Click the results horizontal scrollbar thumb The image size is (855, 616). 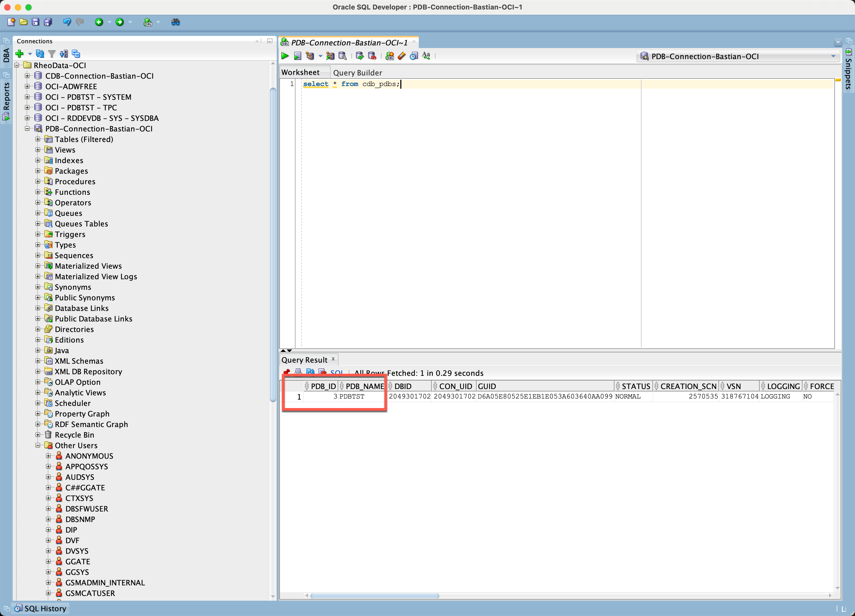tap(374, 596)
